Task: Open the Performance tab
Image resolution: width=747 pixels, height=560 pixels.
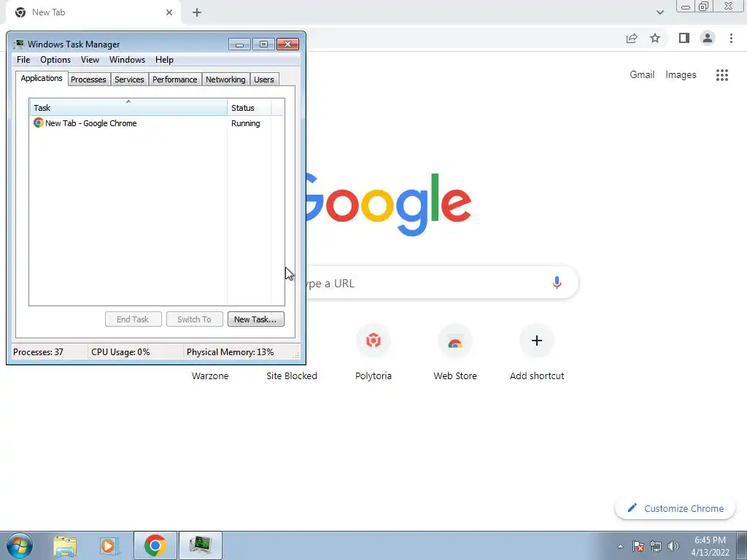Action: 175,79
